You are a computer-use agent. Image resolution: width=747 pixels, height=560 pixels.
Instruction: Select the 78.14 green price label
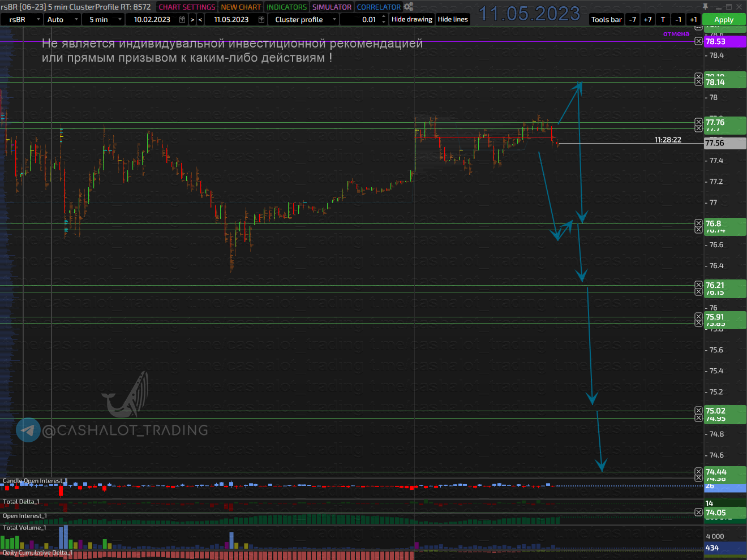click(x=725, y=82)
